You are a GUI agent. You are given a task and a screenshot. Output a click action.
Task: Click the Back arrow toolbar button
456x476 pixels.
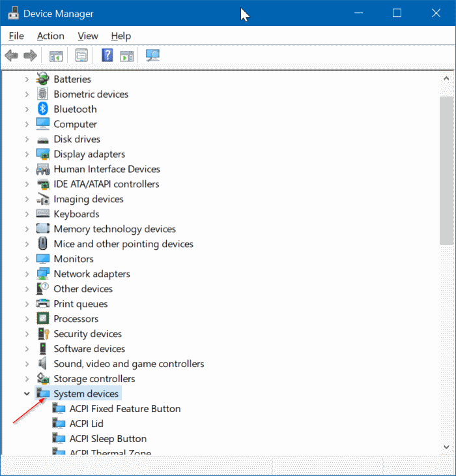(11, 55)
